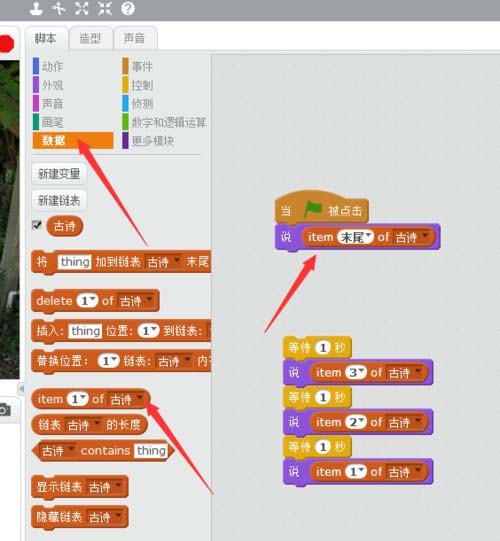Image resolution: width=500 pixels, height=541 pixels.
Task: Open the 侦测 block category
Action: tap(142, 103)
